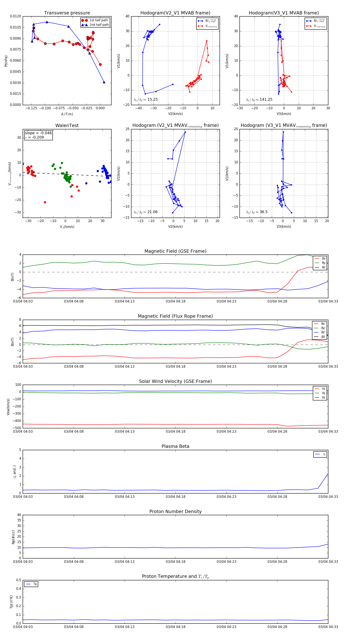This screenshot has width=351, height=644.
Task: Select the "2nd half path" legend entry
Action: point(95,25)
